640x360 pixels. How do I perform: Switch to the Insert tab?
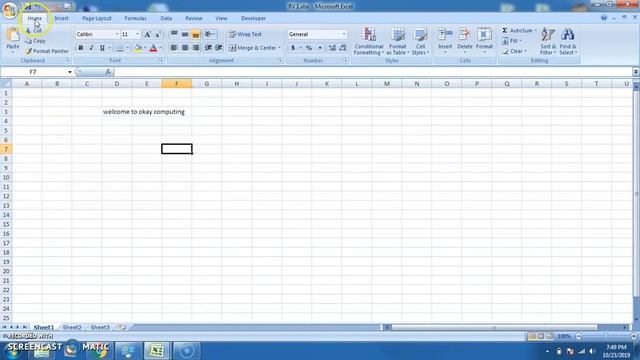coord(62,18)
